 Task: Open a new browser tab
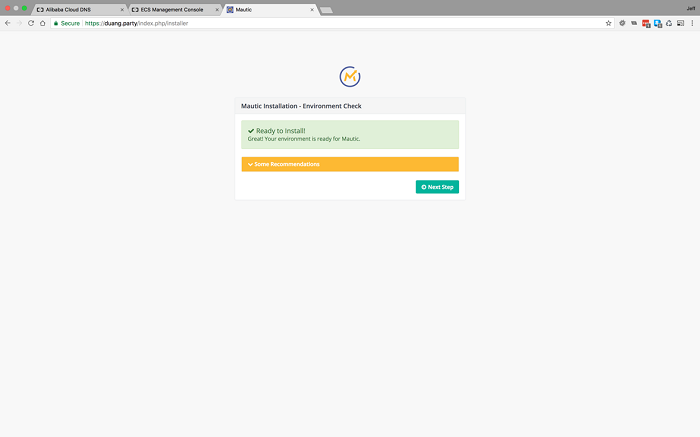point(326,10)
